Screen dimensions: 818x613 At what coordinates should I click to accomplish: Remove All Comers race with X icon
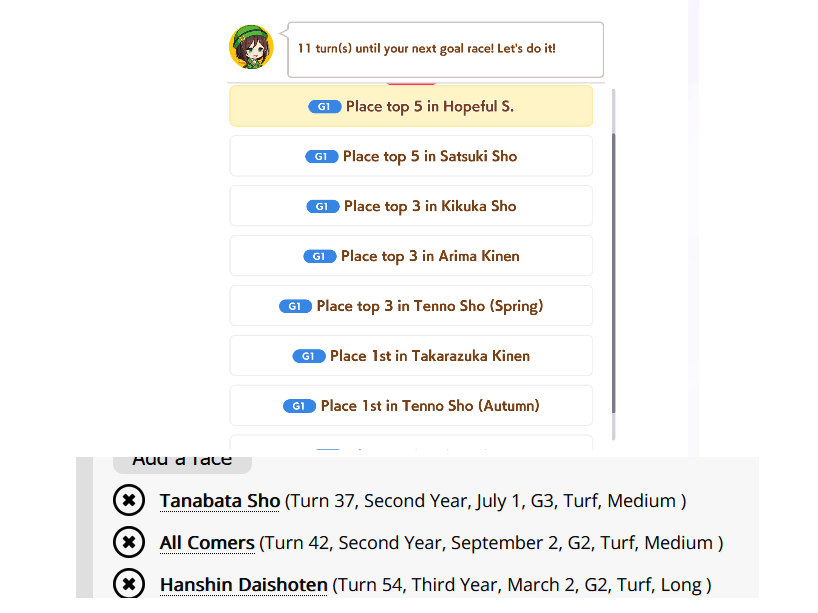129,542
